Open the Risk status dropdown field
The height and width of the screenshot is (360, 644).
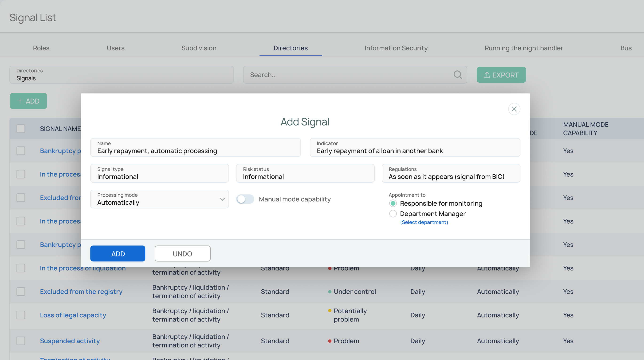[x=305, y=173]
